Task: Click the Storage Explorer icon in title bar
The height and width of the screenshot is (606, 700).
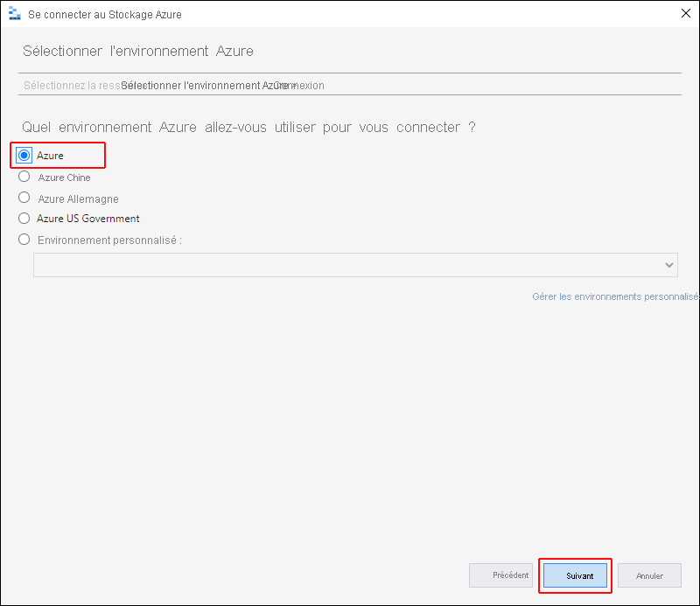Action: (x=15, y=14)
